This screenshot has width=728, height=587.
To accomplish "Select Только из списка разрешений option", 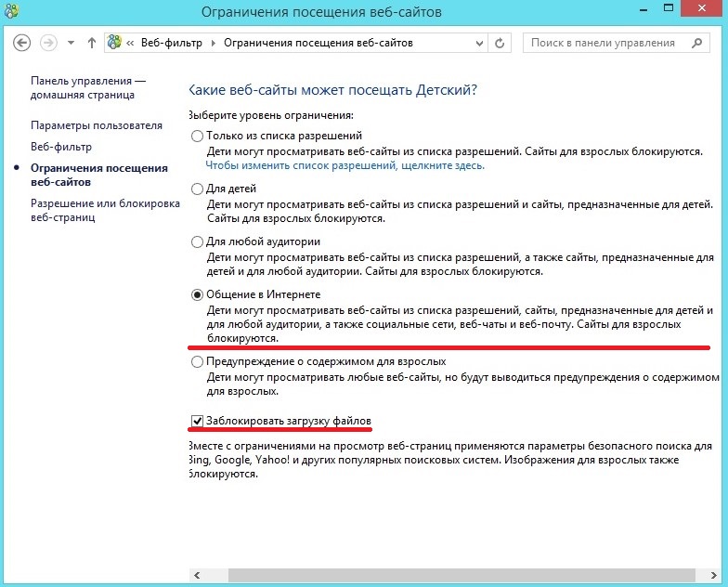I will [x=197, y=136].
